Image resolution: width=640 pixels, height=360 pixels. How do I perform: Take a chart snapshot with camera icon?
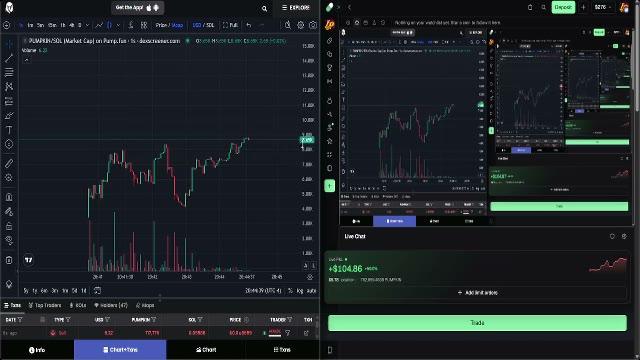tap(313, 25)
